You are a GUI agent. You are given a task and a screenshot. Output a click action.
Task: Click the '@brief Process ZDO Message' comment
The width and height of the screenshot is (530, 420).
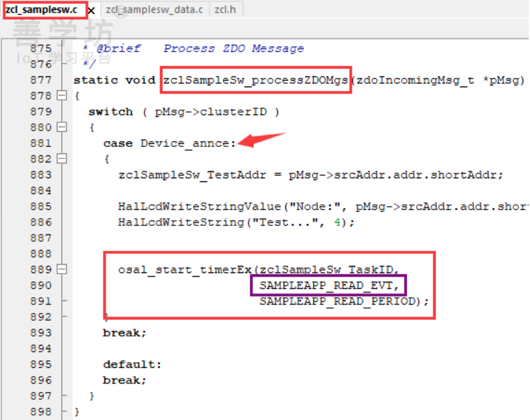pos(200,48)
